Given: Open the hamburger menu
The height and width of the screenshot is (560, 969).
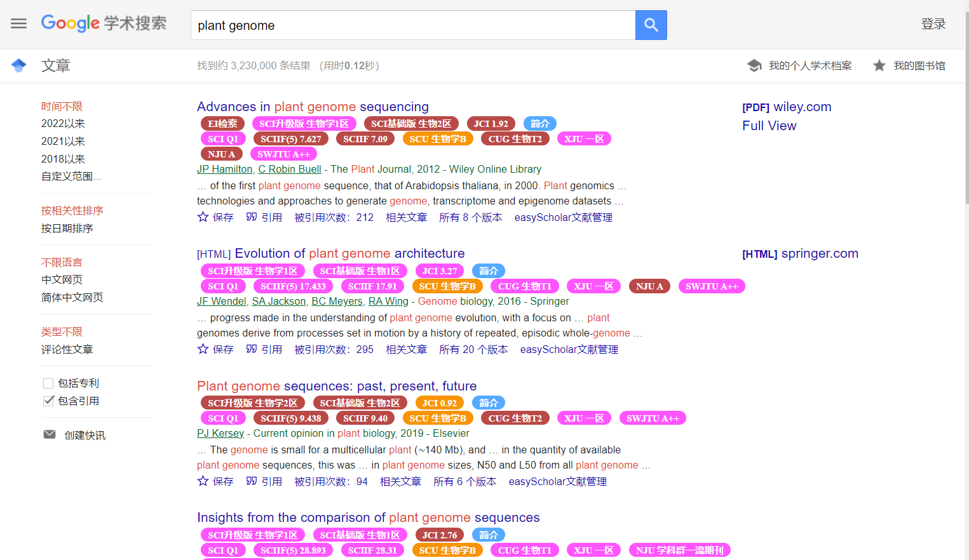Looking at the screenshot, I should point(19,23).
